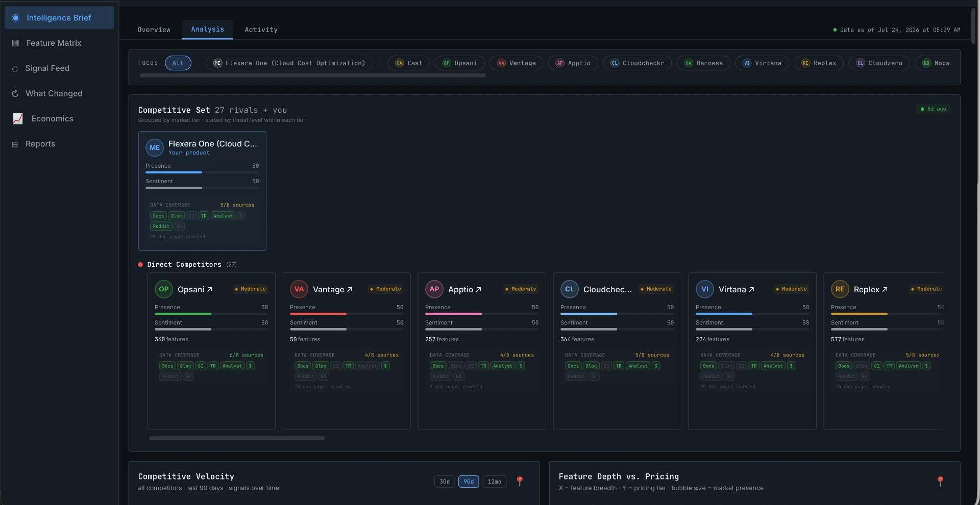
Task: Click Cloudcheckr Moderate threat badge
Action: (x=656, y=289)
